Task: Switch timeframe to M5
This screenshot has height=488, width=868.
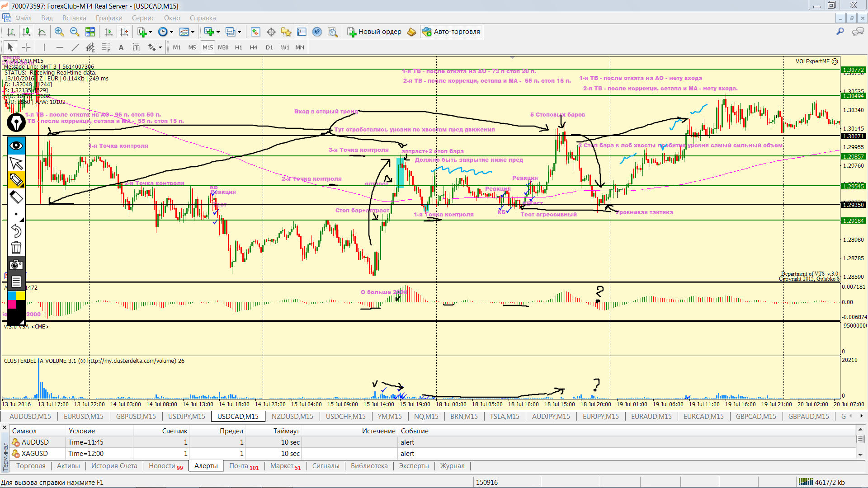Action: coord(192,47)
